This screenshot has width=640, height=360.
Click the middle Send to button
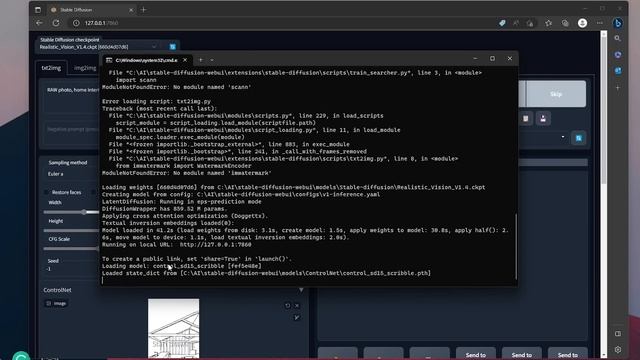(522, 354)
